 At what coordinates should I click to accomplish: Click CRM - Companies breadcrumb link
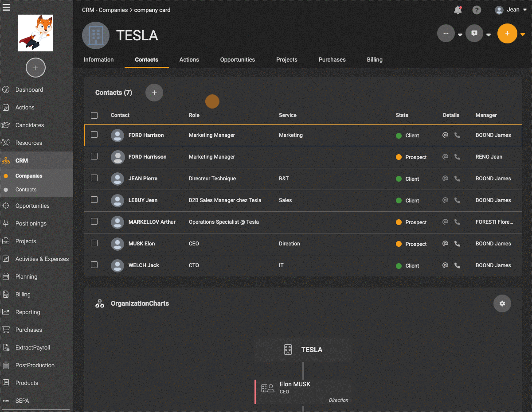click(x=105, y=10)
